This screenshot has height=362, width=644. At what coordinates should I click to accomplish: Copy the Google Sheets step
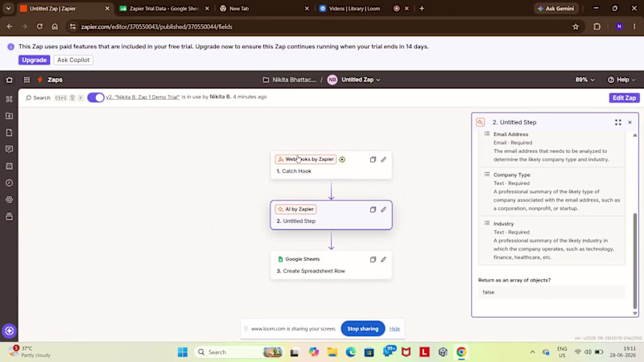(x=373, y=259)
